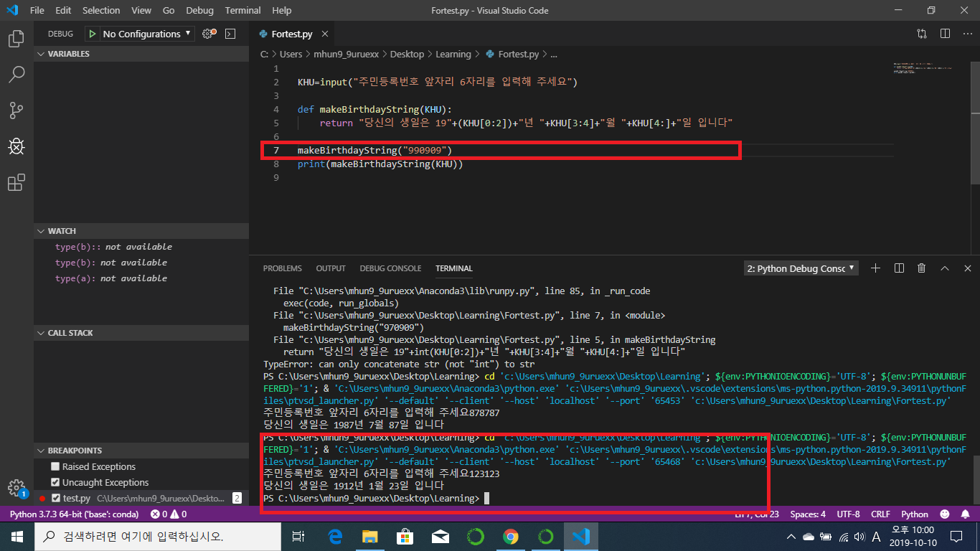Open the Selection menu

coord(101,10)
